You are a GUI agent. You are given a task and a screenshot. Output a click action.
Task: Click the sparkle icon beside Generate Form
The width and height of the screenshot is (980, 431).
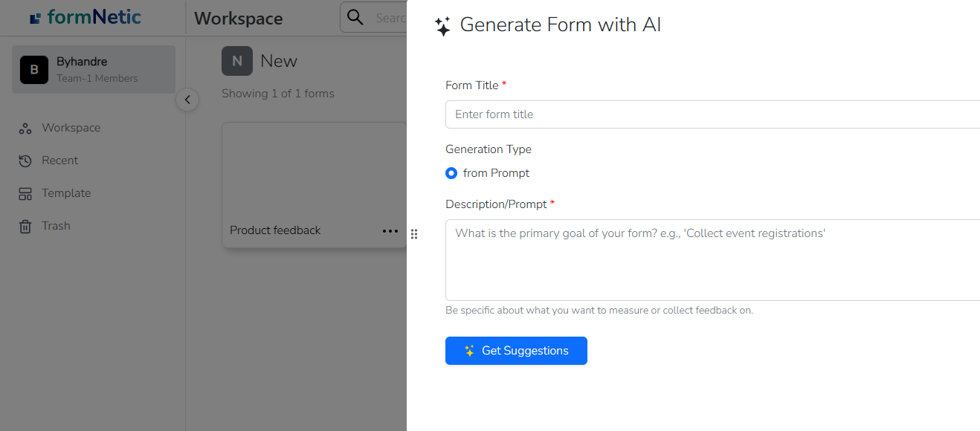pos(442,27)
